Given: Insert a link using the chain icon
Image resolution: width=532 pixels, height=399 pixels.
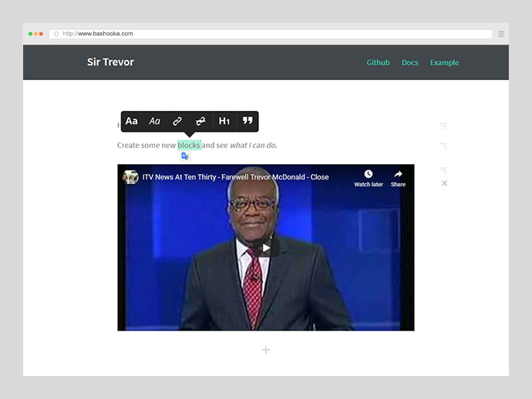Looking at the screenshot, I should click(x=177, y=121).
